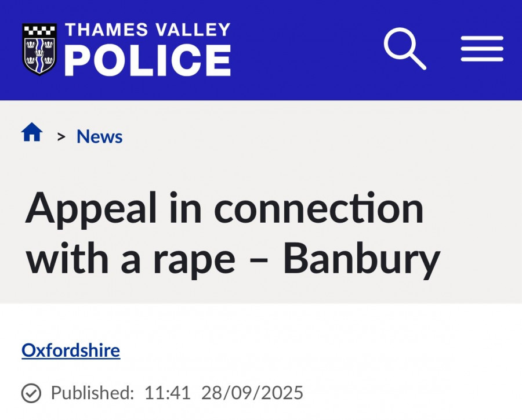Viewport: 522px width, 420px height.
Task: Go to homepage via breadcrumb house icon
Action: tap(32, 134)
